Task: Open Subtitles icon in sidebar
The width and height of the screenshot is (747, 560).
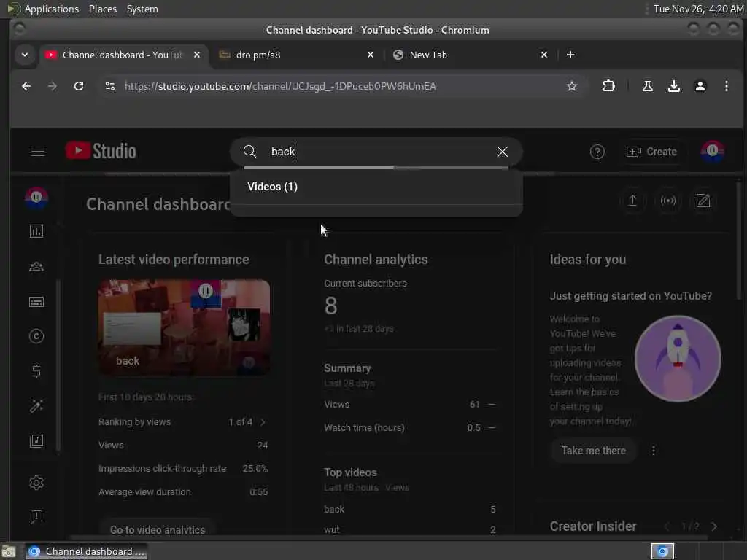Action: click(x=36, y=302)
